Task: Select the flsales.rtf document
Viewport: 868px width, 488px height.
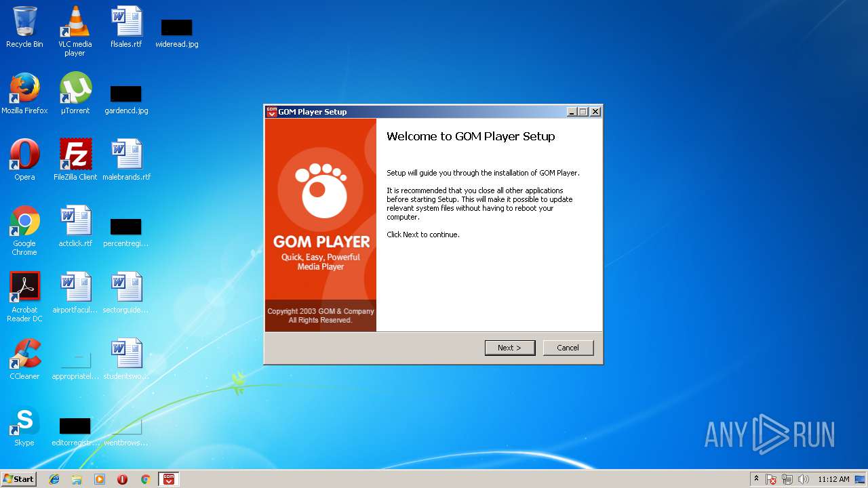Action: tap(126, 27)
